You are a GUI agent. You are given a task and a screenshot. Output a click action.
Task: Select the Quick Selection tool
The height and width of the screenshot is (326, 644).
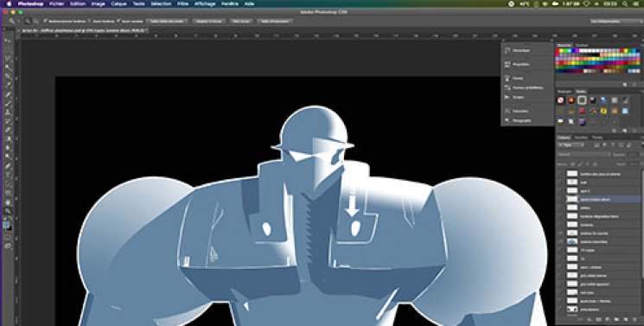click(x=8, y=67)
